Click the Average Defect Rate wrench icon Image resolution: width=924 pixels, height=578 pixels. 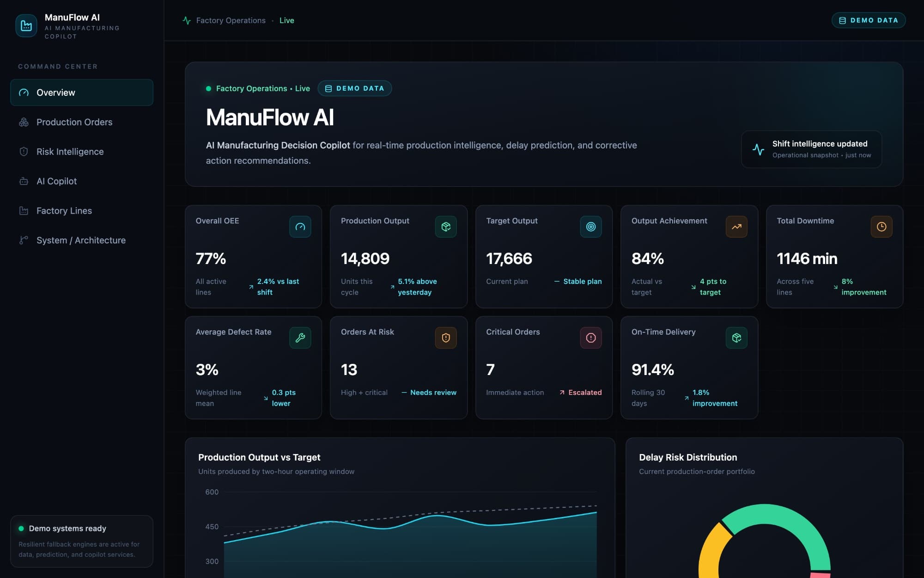pyautogui.click(x=300, y=338)
